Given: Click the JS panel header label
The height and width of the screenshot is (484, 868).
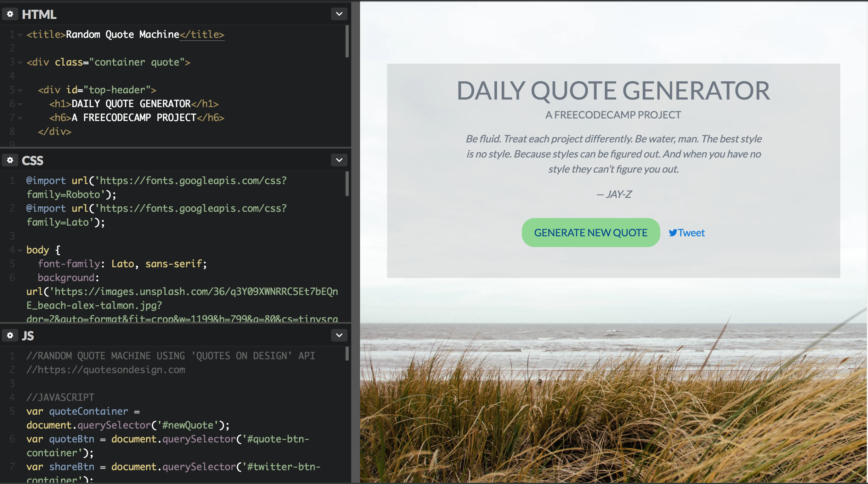Looking at the screenshot, I should [27, 335].
